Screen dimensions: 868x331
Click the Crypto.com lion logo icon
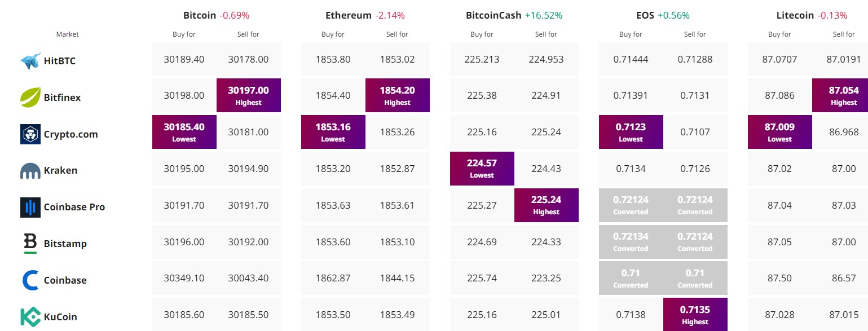pos(30,134)
